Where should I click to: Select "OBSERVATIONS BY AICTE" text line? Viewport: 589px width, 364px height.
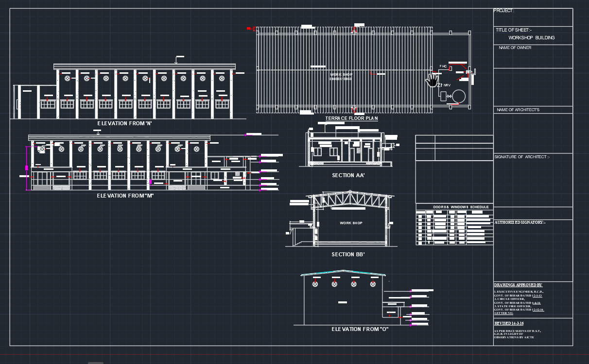tap(514, 337)
